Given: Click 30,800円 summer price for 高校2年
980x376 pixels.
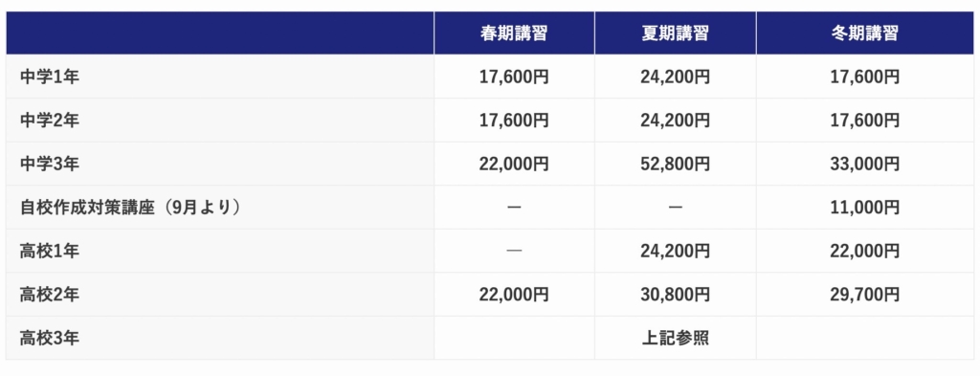Looking at the screenshot, I should pyautogui.click(x=675, y=294).
